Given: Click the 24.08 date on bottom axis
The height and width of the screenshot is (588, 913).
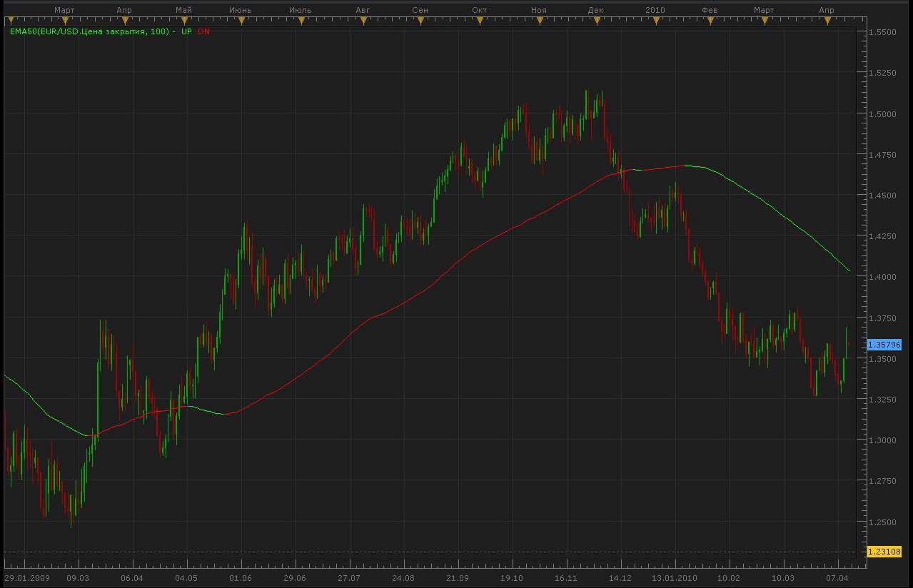Looking at the screenshot, I should click(403, 577).
